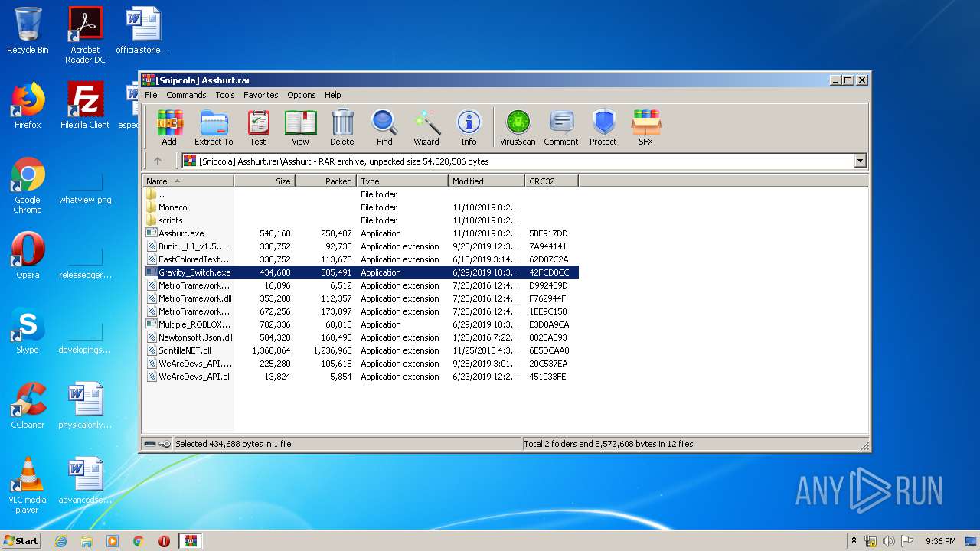
Task: Run the Test archive tool
Action: 258,128
